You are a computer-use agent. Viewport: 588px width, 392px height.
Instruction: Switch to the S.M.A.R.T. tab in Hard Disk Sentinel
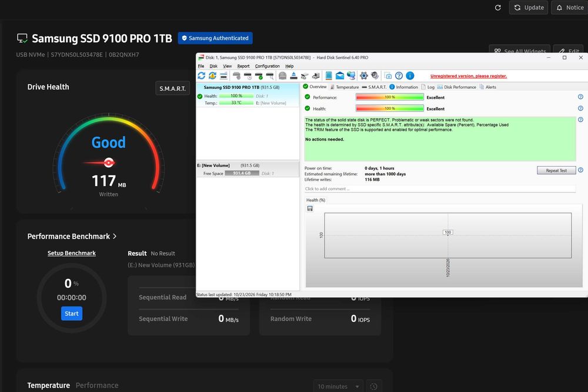point(374,87)
